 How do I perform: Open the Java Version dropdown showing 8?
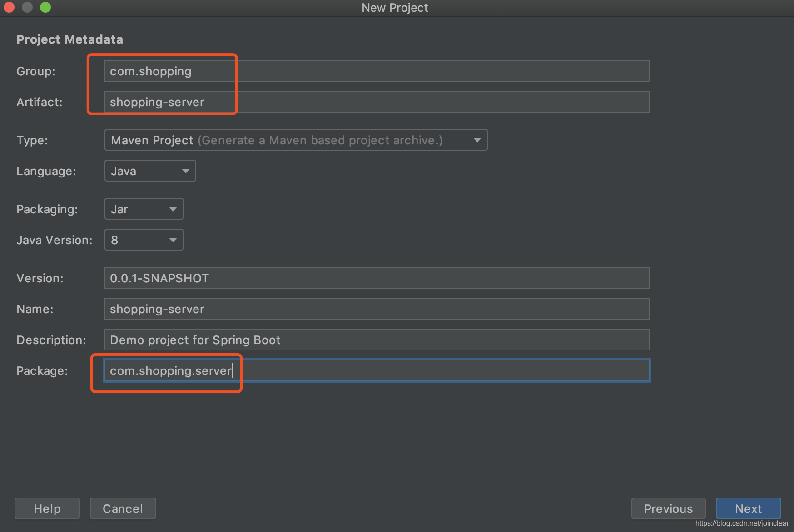[144, 240]
